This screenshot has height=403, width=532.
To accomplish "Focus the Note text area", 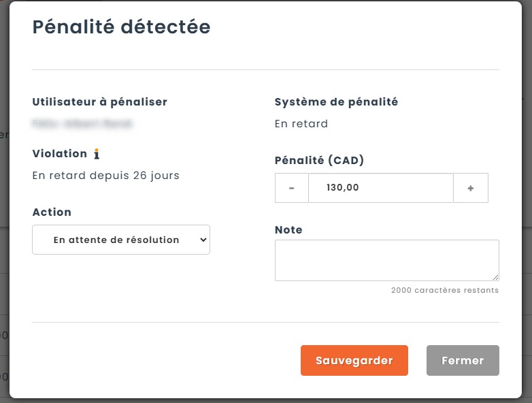I will [386, 260].
